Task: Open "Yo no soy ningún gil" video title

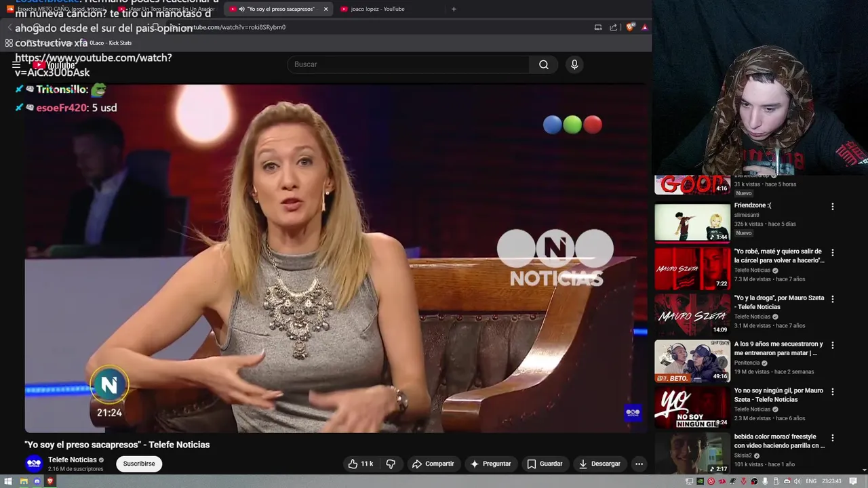Action: pyautogui.click(x=778, y=394)
